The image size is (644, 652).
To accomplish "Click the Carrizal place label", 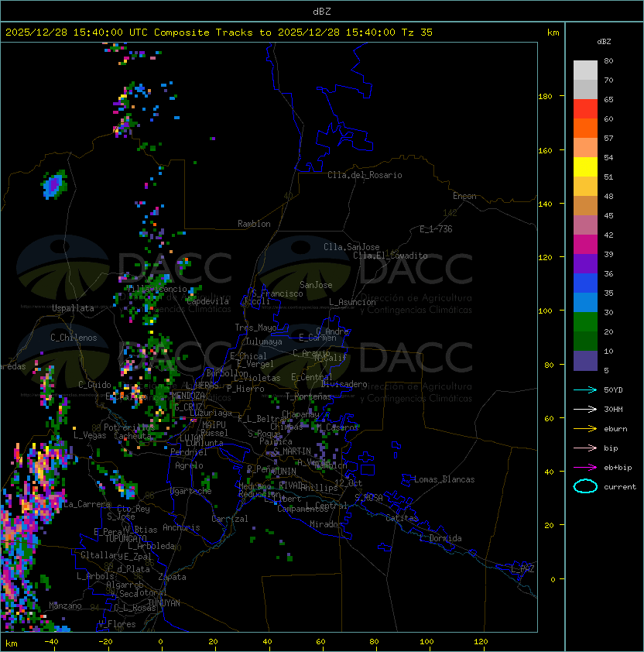I will [x=230, y=519].
